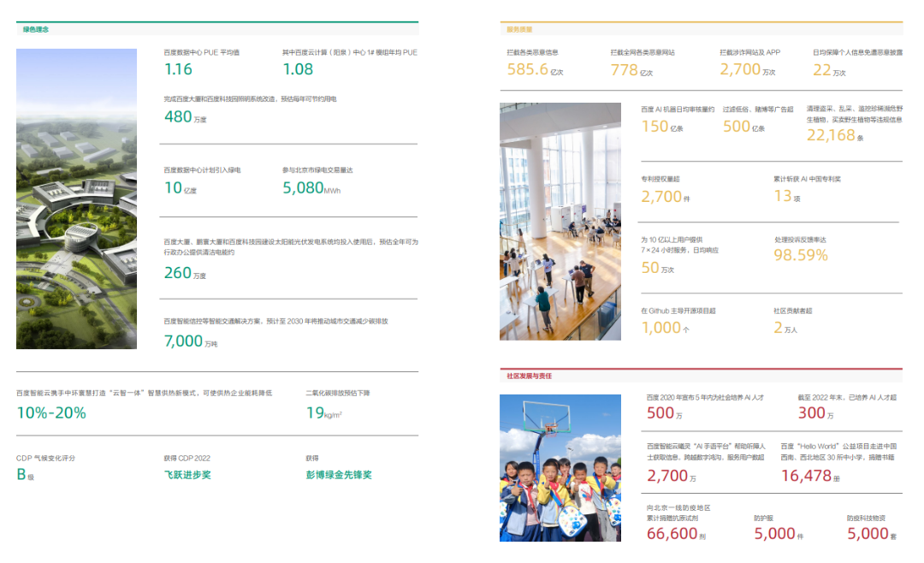Click the 19 kg/m² figure

click(x=323, y=412)
